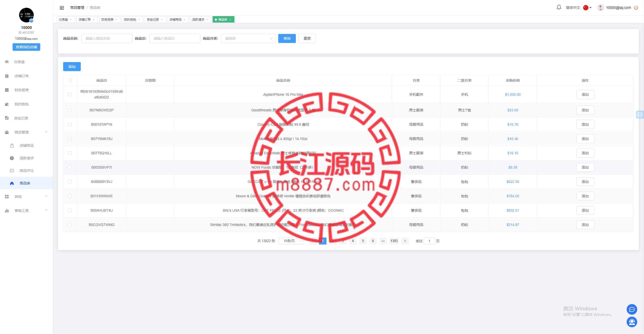Click the 其他 grid icon
The width and height of the screenshot is (644, 334).
7,197
